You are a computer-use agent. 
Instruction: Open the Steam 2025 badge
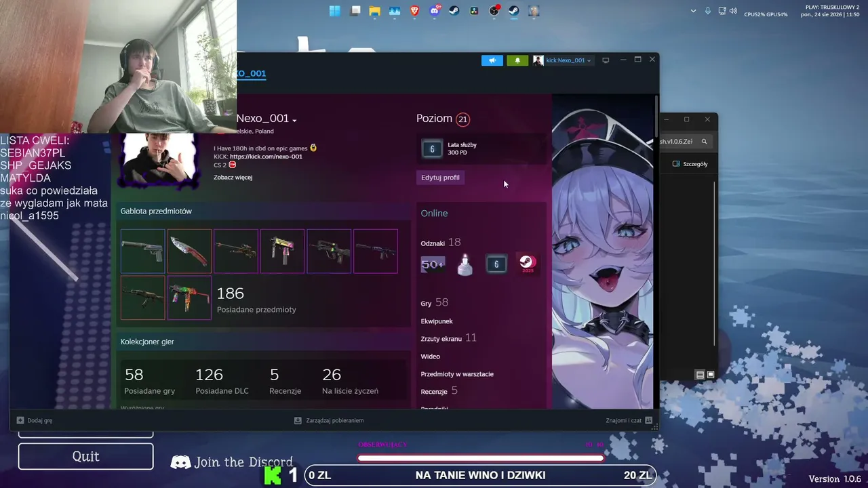528,265
